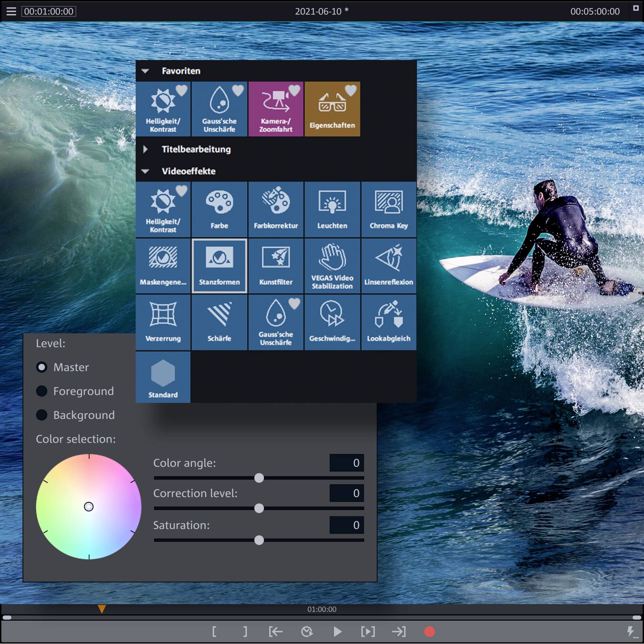Pick a color on the color wheel
The image size is (644, 644).
89,506
